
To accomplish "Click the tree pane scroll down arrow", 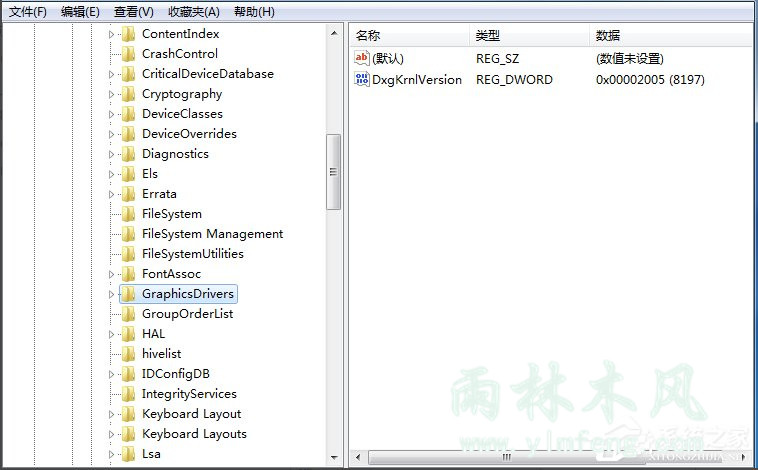I will click(x=334, y=457).
